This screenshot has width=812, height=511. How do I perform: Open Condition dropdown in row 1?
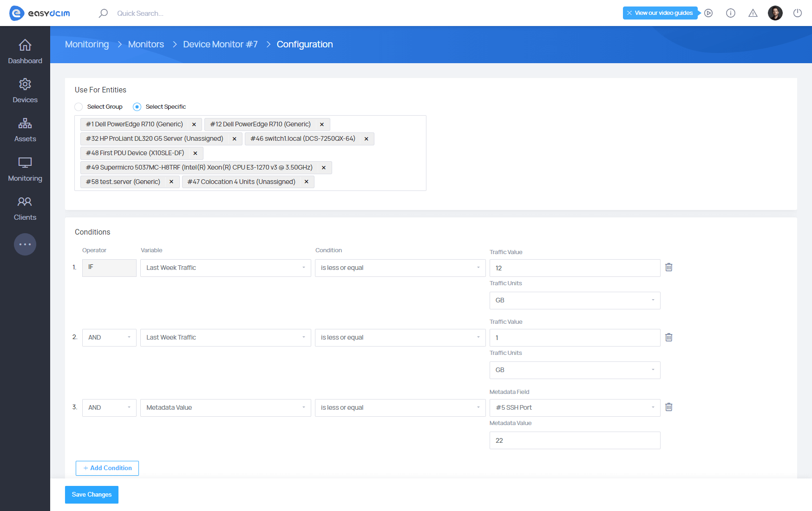(x=400, y=268)
